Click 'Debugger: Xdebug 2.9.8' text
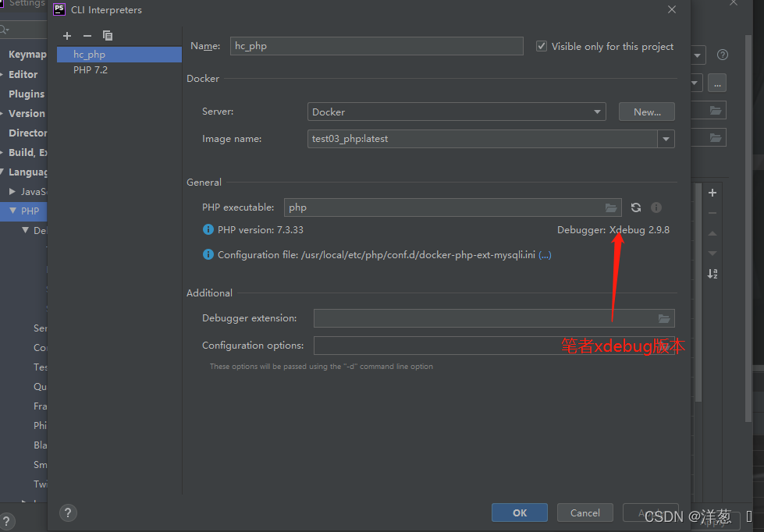 (x=613, y=230)
